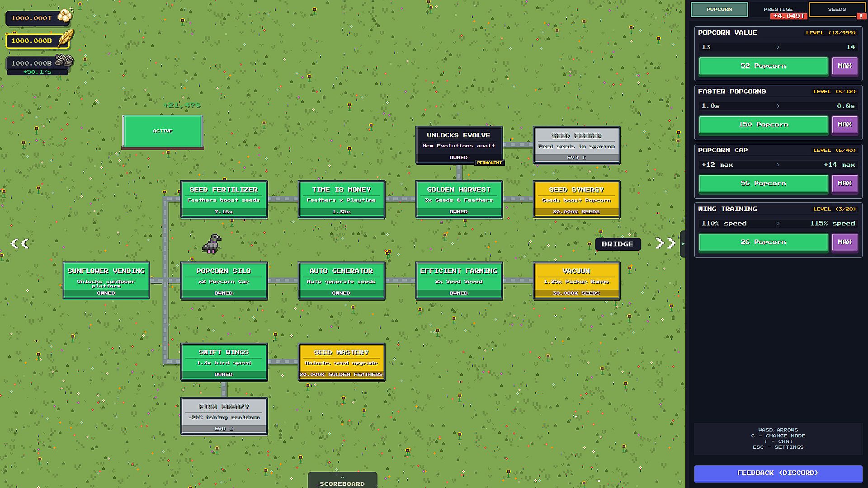Expand the Scoreboard panel
This screenshot has width=868, height=488.
tap(342, 481)
